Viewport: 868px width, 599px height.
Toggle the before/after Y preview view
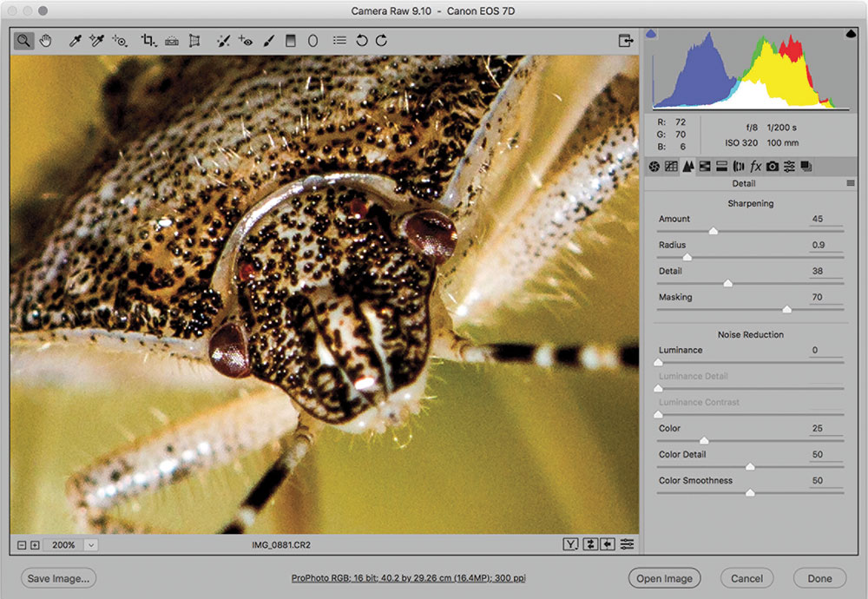[570, 544]
